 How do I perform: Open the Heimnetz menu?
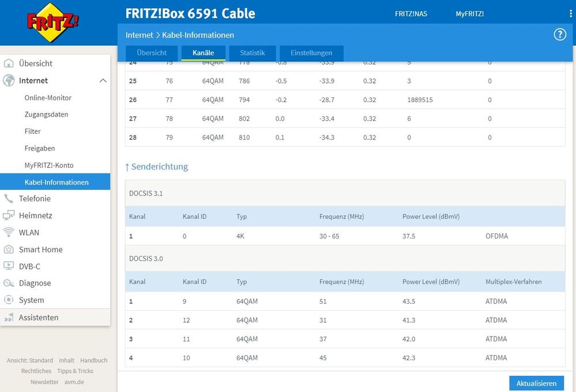(36, 216)
